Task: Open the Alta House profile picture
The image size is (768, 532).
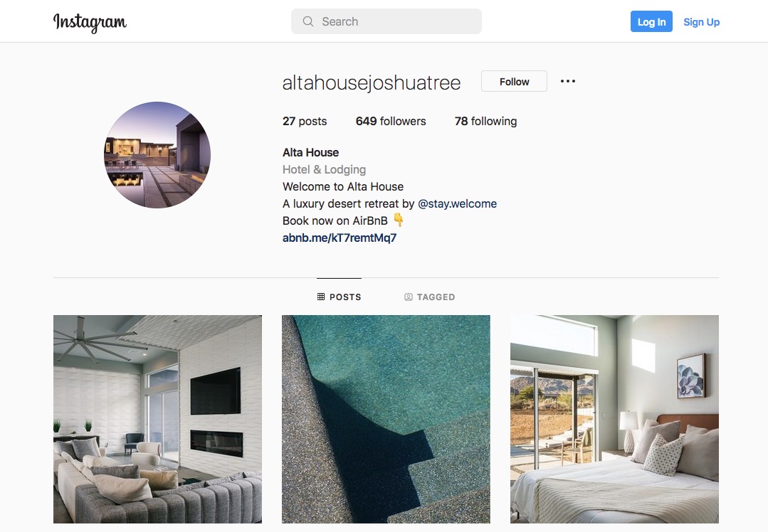Action: click(x=157, y=154)
